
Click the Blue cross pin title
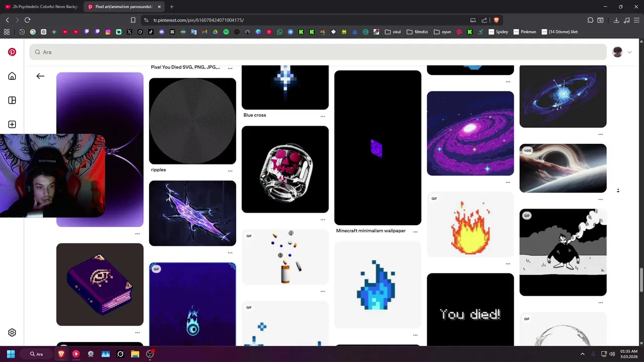pyautogui.click(x=255, y=115)
